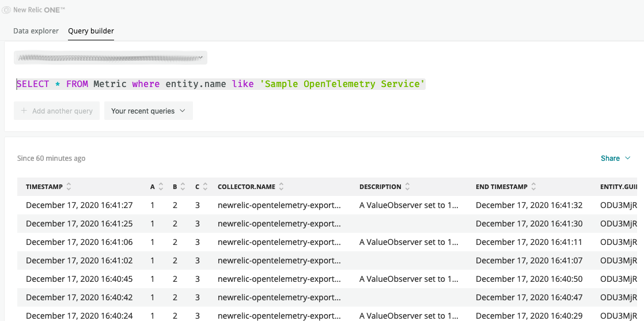Open the blurred account selector dropdown
644x321 pixels.
click(111, 58)
